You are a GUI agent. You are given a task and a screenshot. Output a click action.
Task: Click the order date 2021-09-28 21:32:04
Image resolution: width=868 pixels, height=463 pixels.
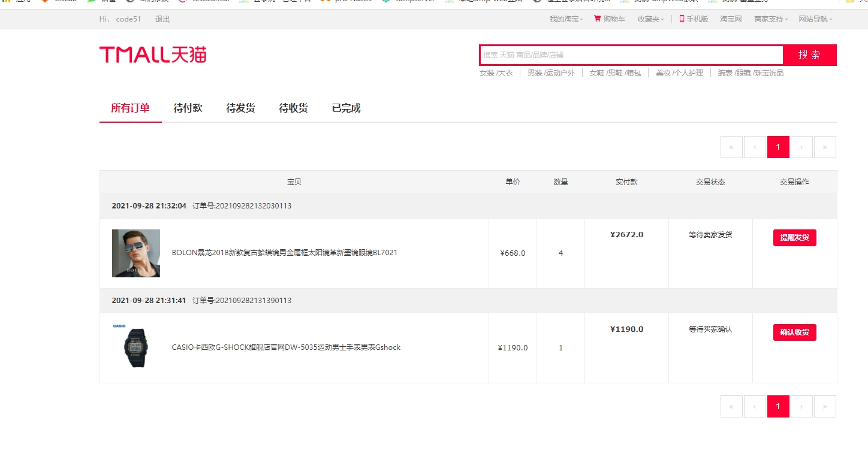[149, 206]
